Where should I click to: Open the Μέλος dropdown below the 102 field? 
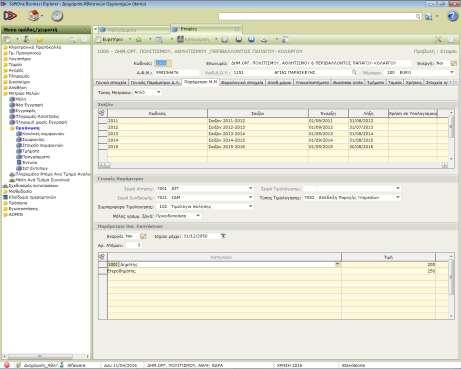(198, 216)
